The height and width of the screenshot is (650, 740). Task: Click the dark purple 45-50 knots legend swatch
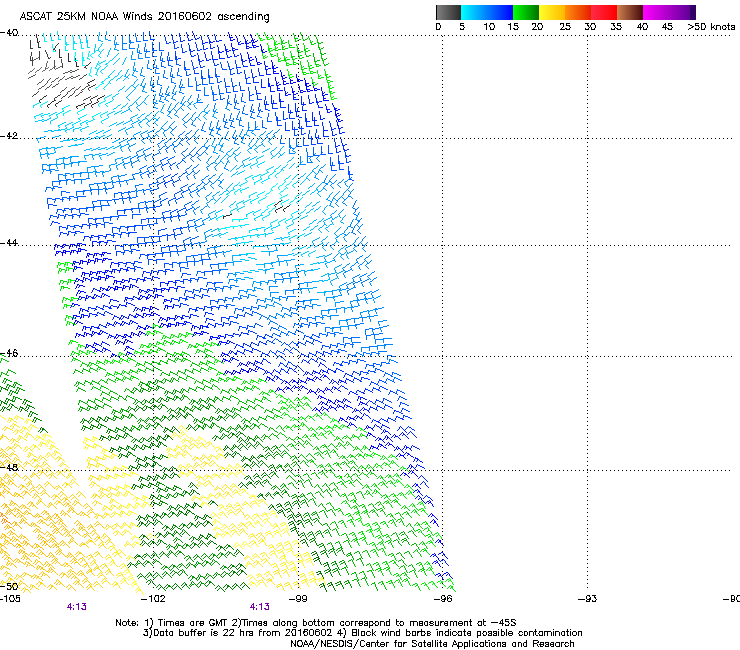682,12
